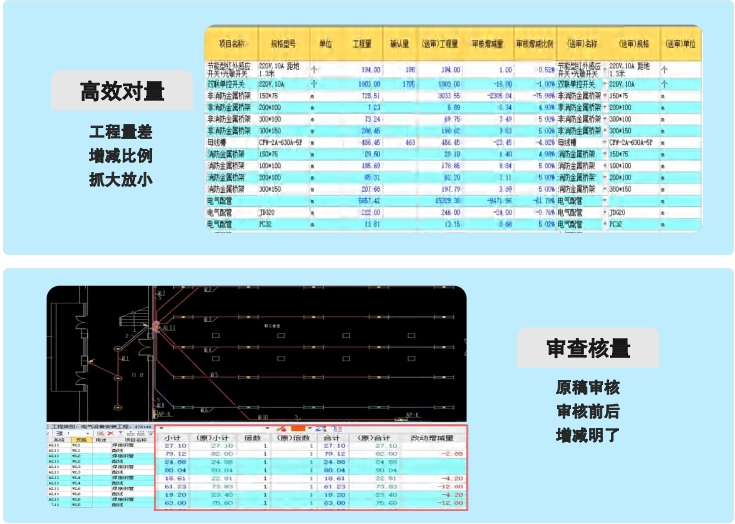Open dropdown next to 母线槽 送审名称 cell
Image resolution: width=735 pixels, height=524 pixels.
(605, 144)
